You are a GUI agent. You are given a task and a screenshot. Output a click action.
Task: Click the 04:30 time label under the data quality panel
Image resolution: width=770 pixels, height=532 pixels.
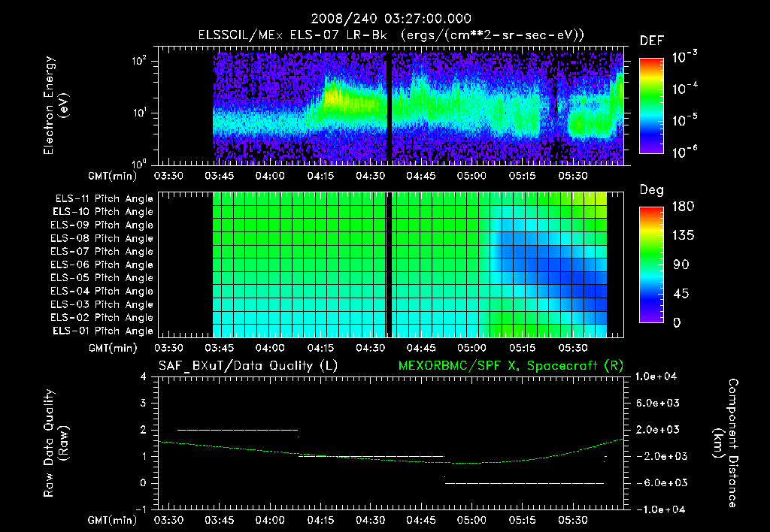point(371,520)
